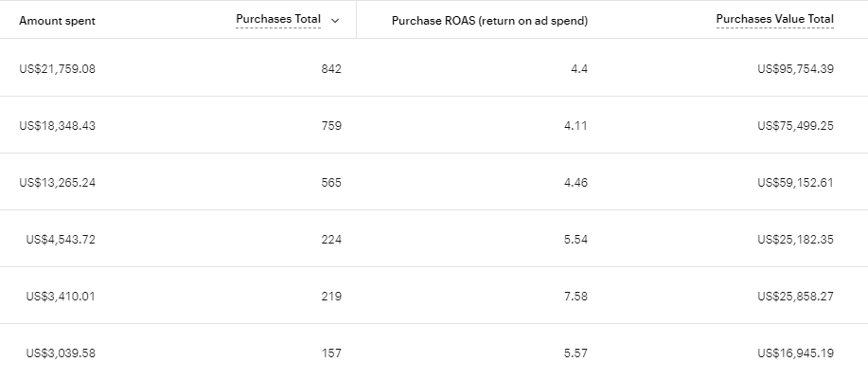Click the US$4,543.72 amount spent cell

[x=61, y=239]
